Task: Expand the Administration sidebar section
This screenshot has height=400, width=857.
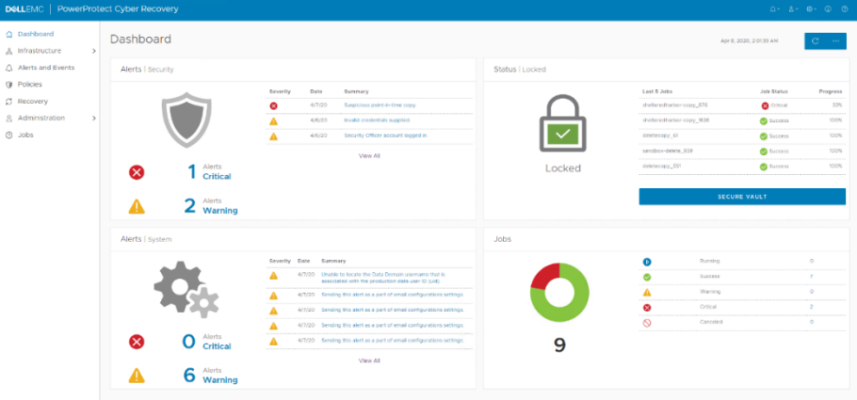Action: [x=94, y=118]
